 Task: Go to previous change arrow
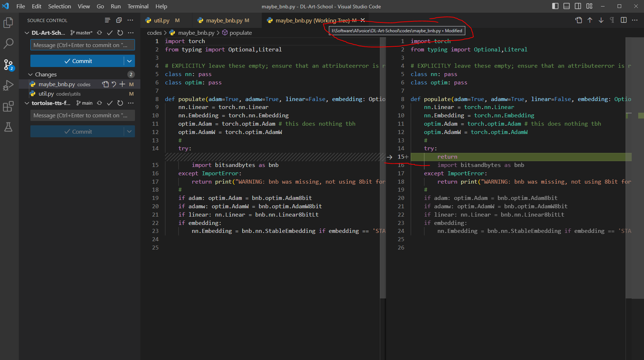[590, 20]
